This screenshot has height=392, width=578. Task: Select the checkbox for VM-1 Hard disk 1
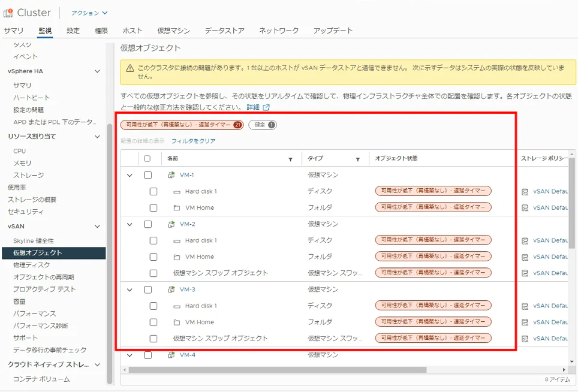click(153, 192)
